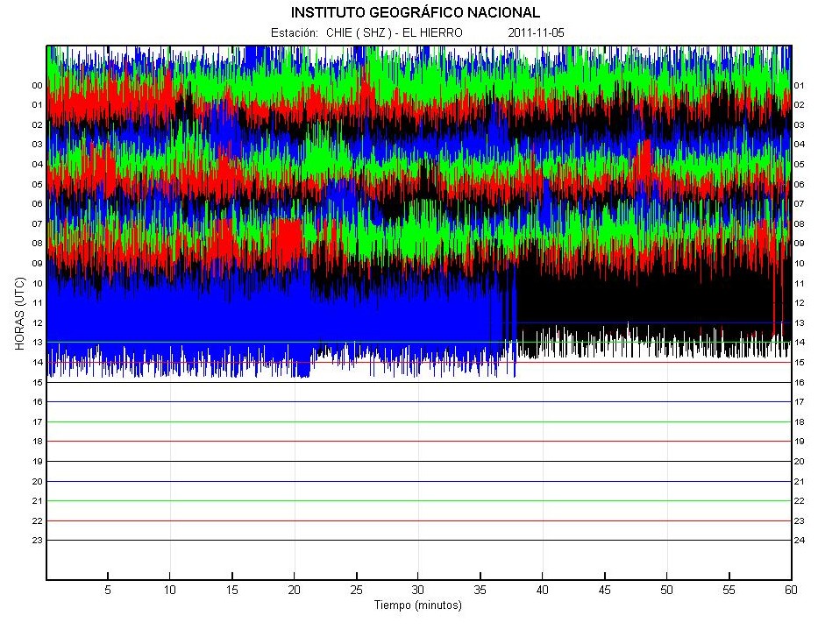Select the flat blue trace at hour 20
The height and width of the screenshot is (644, 818).
click(x=418, y=481)
